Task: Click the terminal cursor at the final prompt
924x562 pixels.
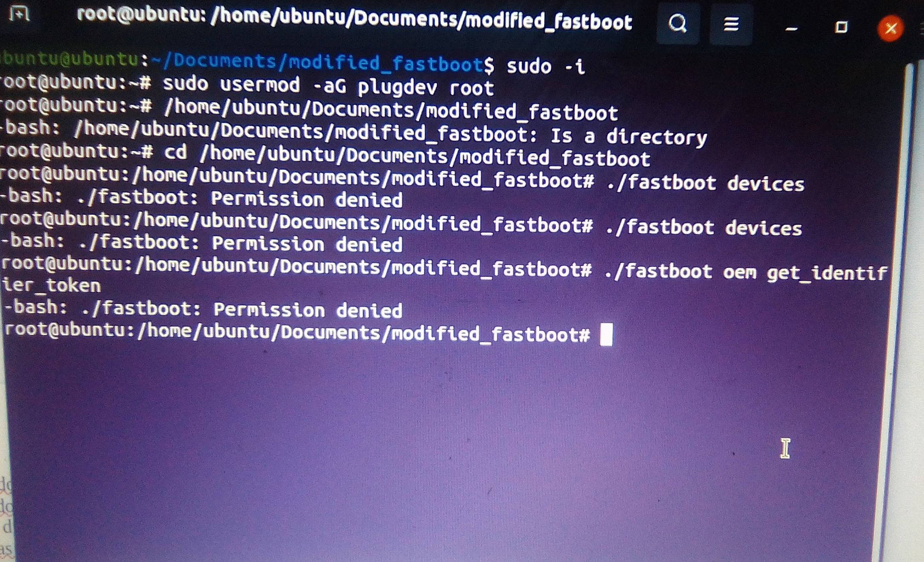Action: [606, 335]
